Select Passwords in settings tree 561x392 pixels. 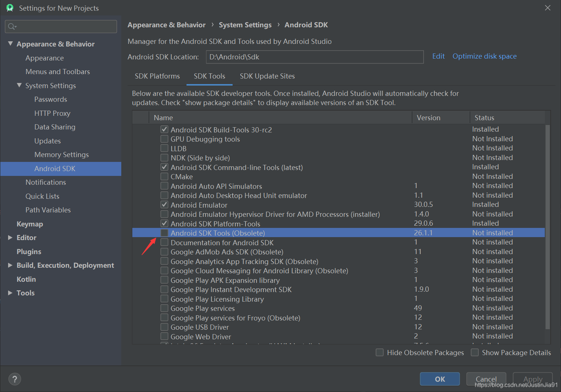coord(50,99)
